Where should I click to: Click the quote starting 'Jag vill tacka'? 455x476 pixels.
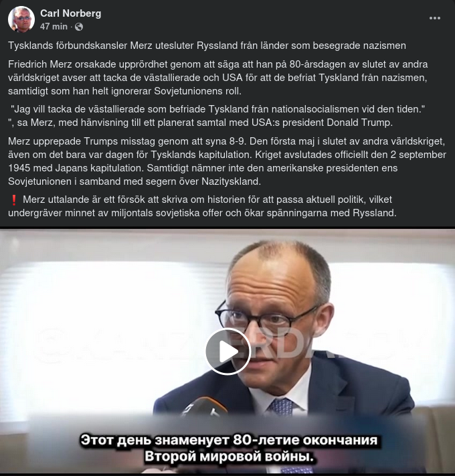(217, 109)
